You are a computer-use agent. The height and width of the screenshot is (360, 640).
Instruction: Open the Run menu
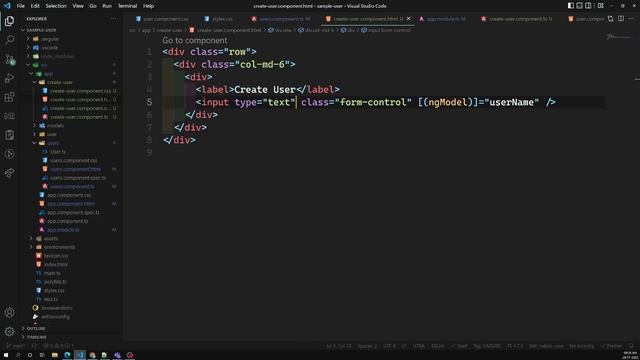[107, 6]
